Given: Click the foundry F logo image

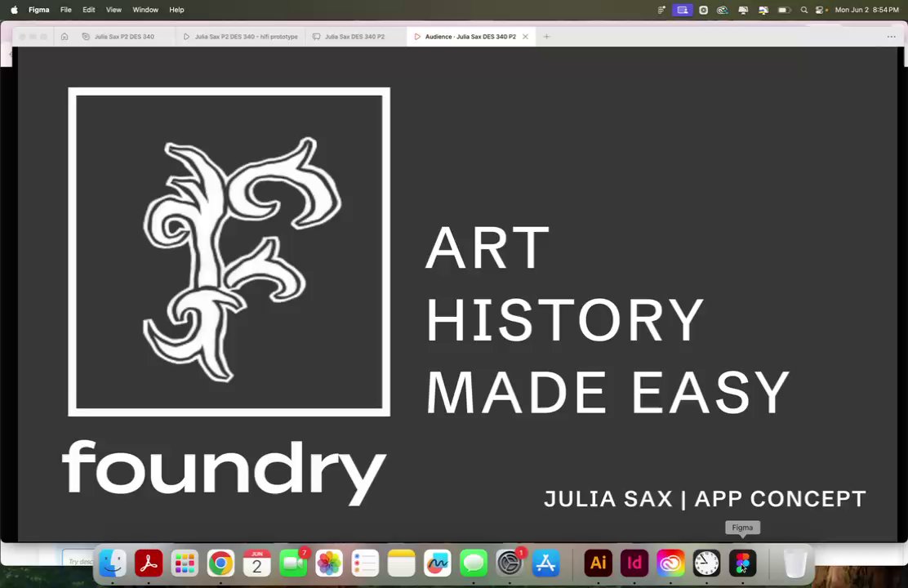Looking at the screenshot, I should pos(229,252).
